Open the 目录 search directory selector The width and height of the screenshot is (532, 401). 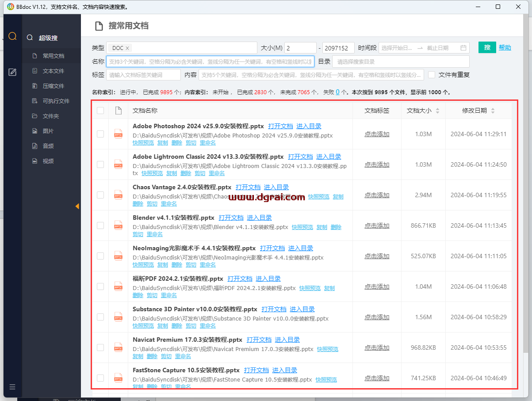pyautogui.click(x=401, y=61)
